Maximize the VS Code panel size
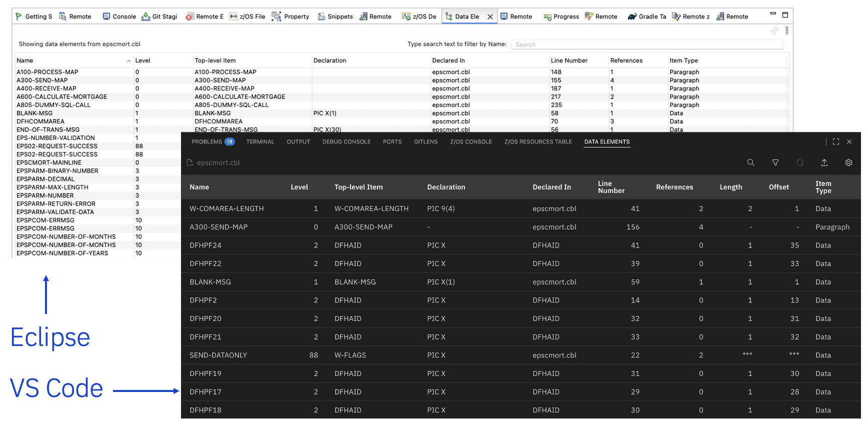The width and height of the screenshot is (868, 429). pos(835,142)
